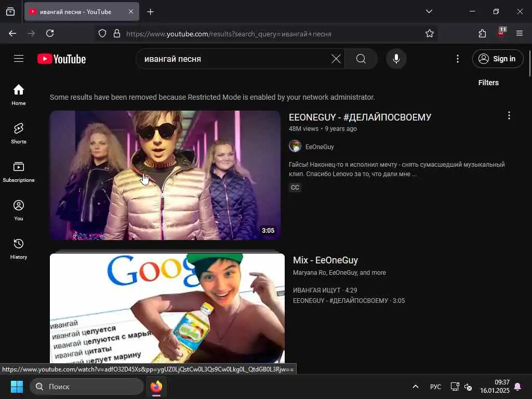Click the Sign in button
This screenshot has height=399, width=532.
tap(497, 59)
